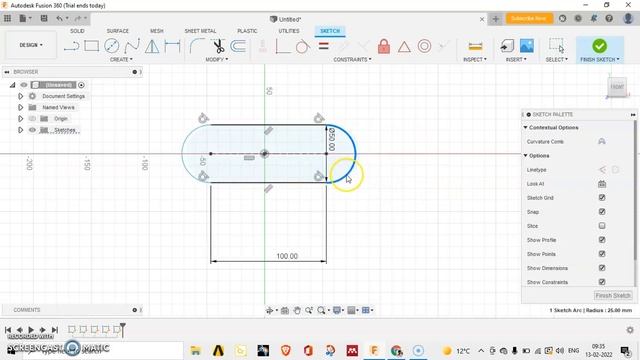The image size is (640, 360).
Task: Apply the Midpoint triangle constraint
Action: pos(404,47)
